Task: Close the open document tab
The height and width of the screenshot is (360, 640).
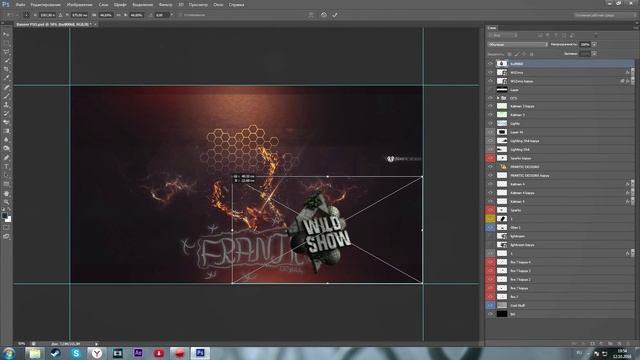Action: (95, 24)
